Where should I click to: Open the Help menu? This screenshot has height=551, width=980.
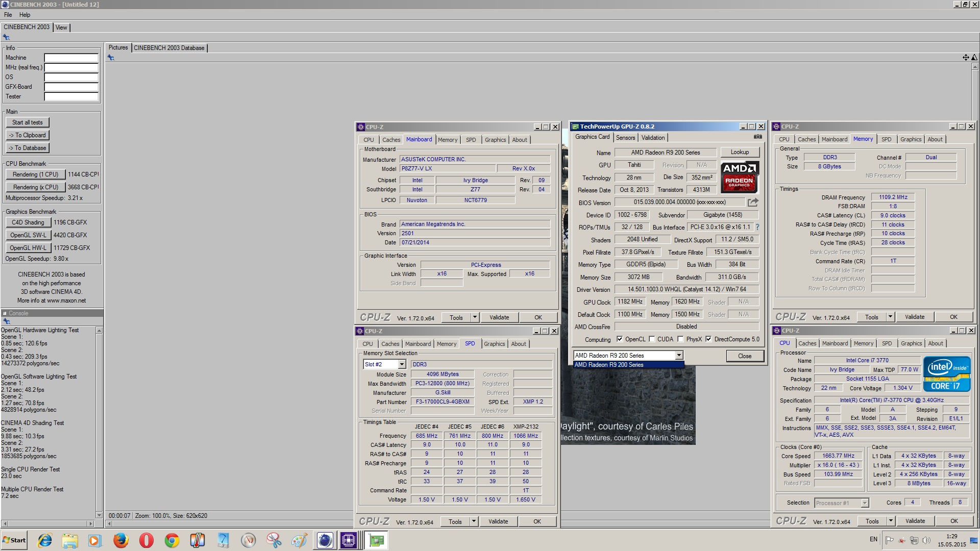[x=24, y=15]
